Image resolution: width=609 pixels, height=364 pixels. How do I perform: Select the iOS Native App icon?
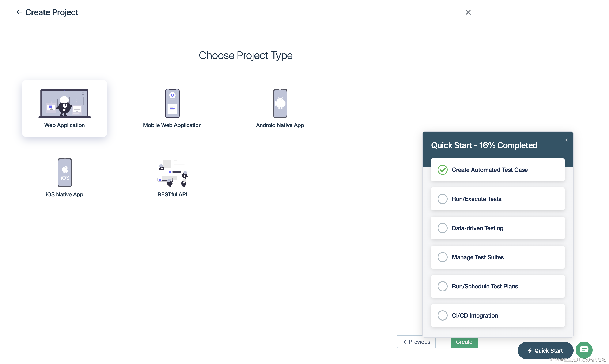pos(65,172)
